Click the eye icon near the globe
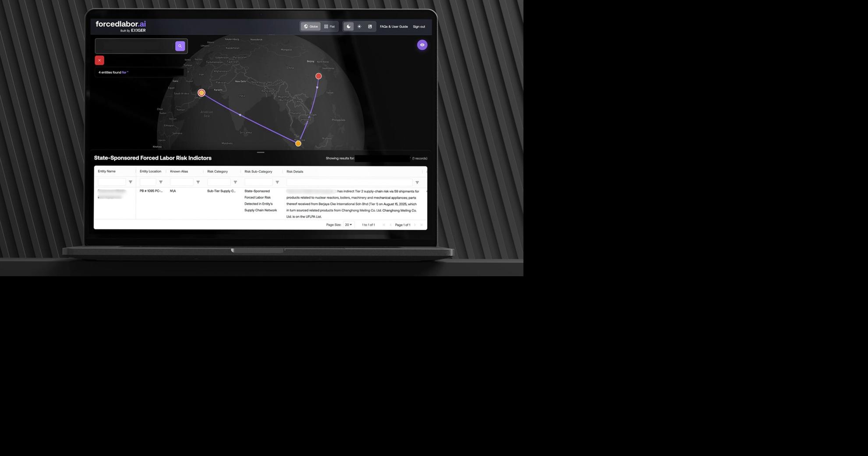Screen dimensions: 868x456 tap(422, 45)
